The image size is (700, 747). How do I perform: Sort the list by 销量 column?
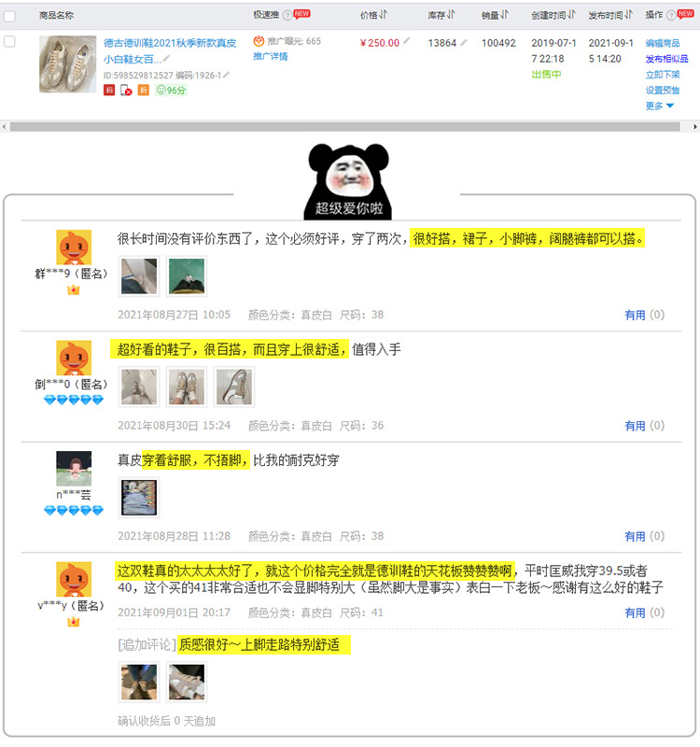495,15
